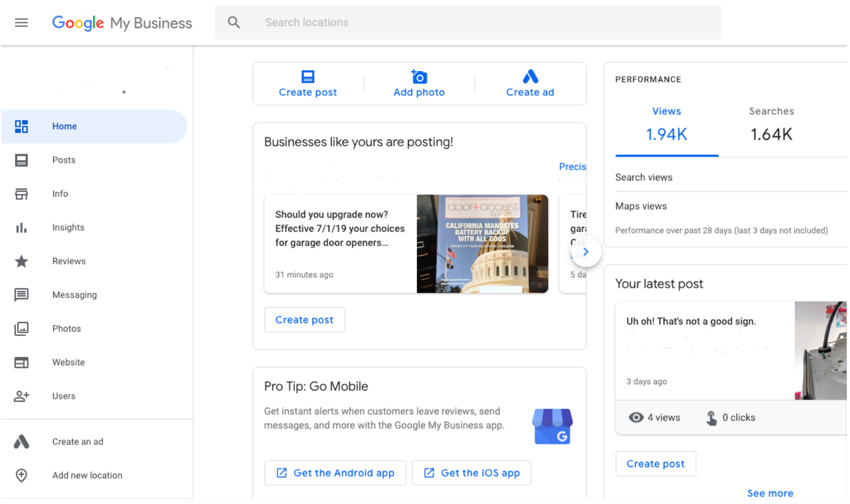Open the Reviews menu item
The width and height of the screenshot is (850, 504).
[x=94, y=261]
